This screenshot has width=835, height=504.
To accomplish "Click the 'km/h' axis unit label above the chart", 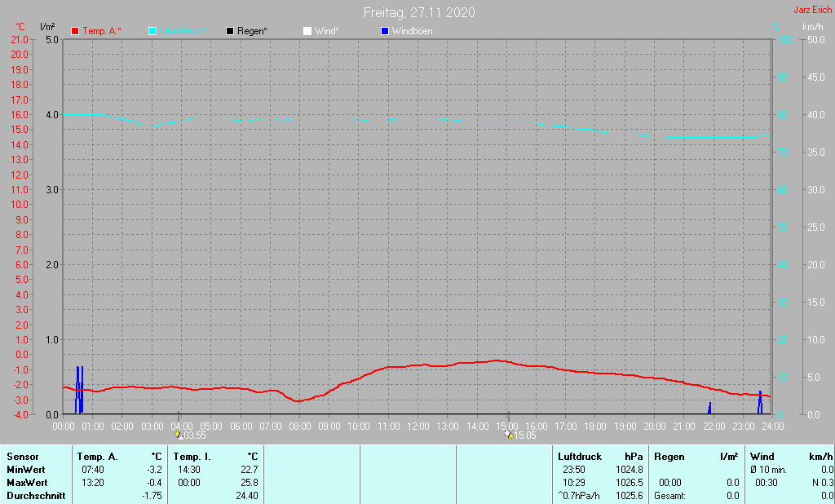I will [x=813, y=27].
